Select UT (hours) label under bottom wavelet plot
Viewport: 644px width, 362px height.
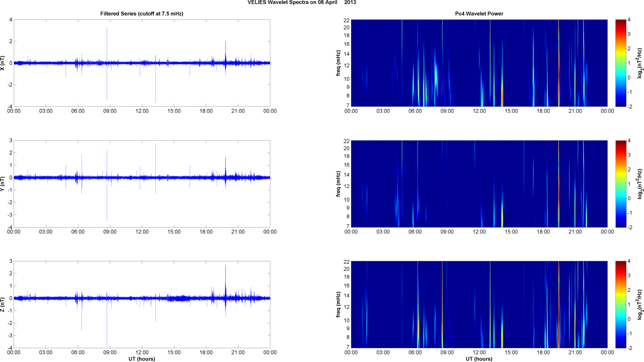tap(479, 359)
